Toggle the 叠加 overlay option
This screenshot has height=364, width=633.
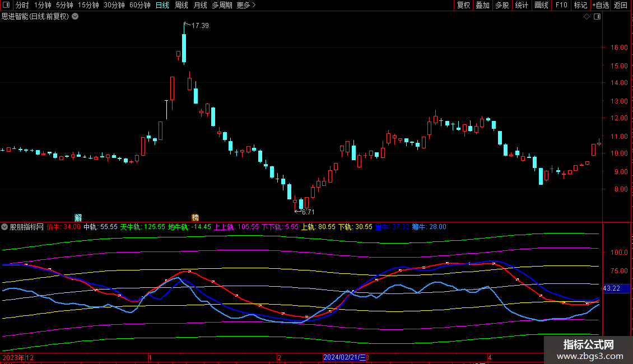pos(482,6)
